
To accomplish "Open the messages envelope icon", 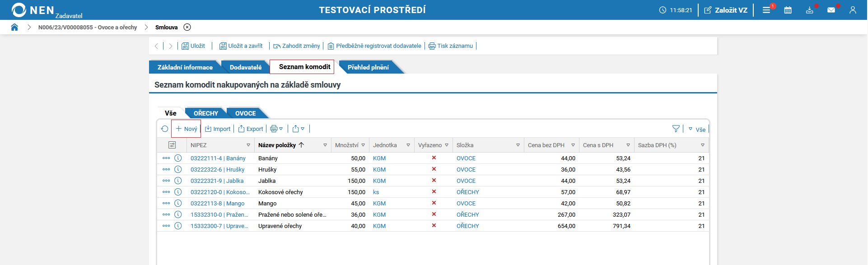I will point(831,10).
